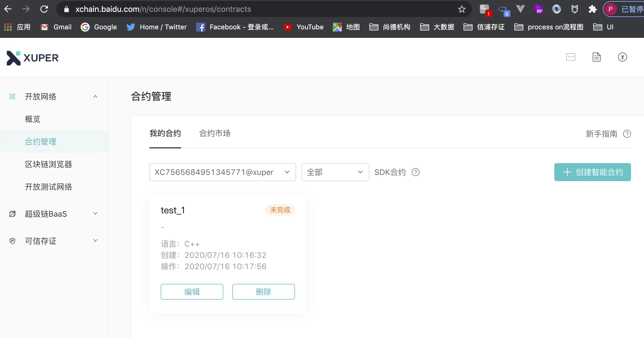Viewport: 644px width, 338px height.
Task: Click the document icon in header
Action: (596, 57)
